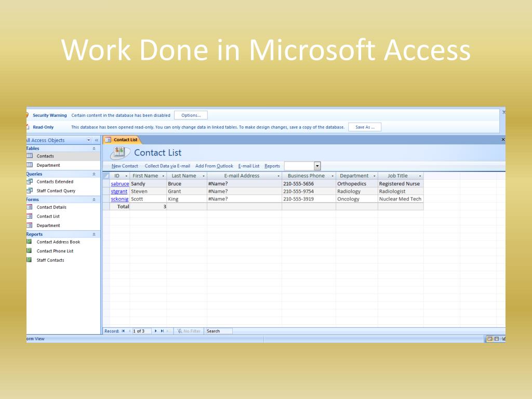Open the Department form icon under Forms
This screenshot has height=399, width=532.
click(30, 225)
